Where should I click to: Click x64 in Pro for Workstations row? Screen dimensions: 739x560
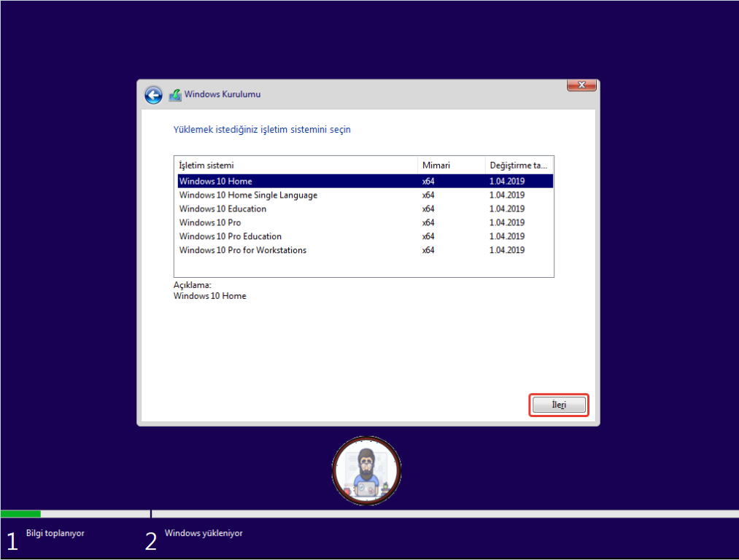click(428, 250)
